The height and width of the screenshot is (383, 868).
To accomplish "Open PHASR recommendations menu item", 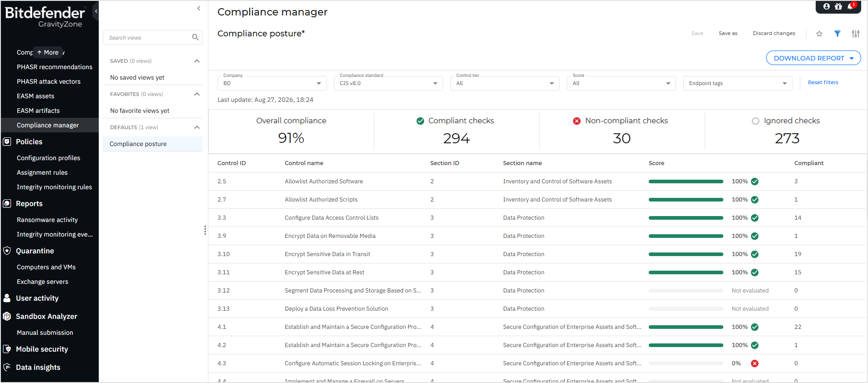I will 55,67.
